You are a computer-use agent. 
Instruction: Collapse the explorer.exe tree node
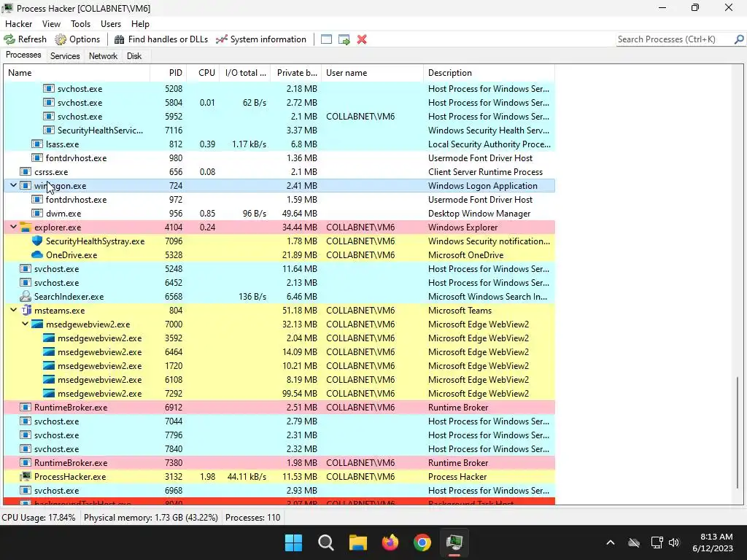13,227
